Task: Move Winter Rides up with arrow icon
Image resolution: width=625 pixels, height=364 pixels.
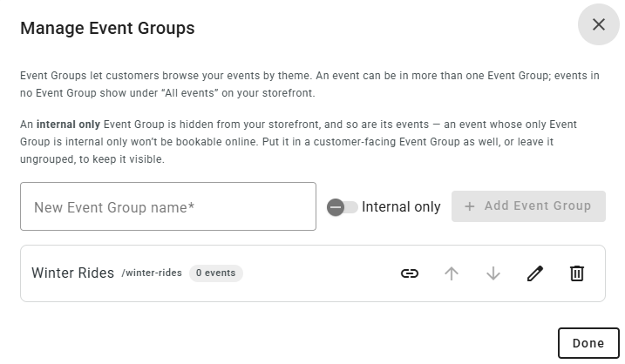Action: pos(452,273)
